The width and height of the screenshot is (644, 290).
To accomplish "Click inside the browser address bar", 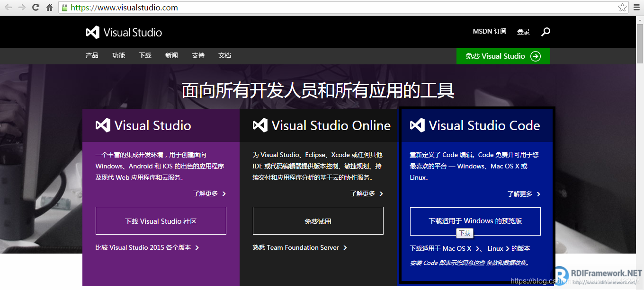I will [x=189, y=7].
